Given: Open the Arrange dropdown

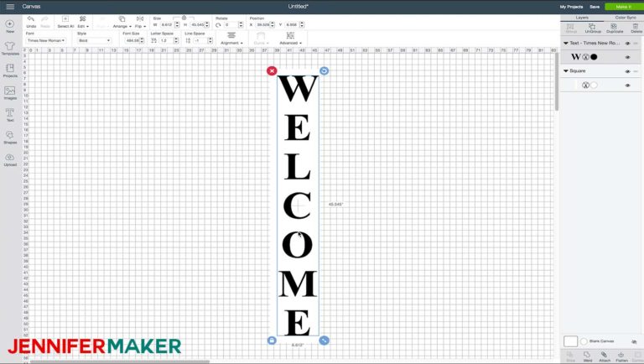Looking at the screenshot, I should pyautogui.click(x=122, y=22).
